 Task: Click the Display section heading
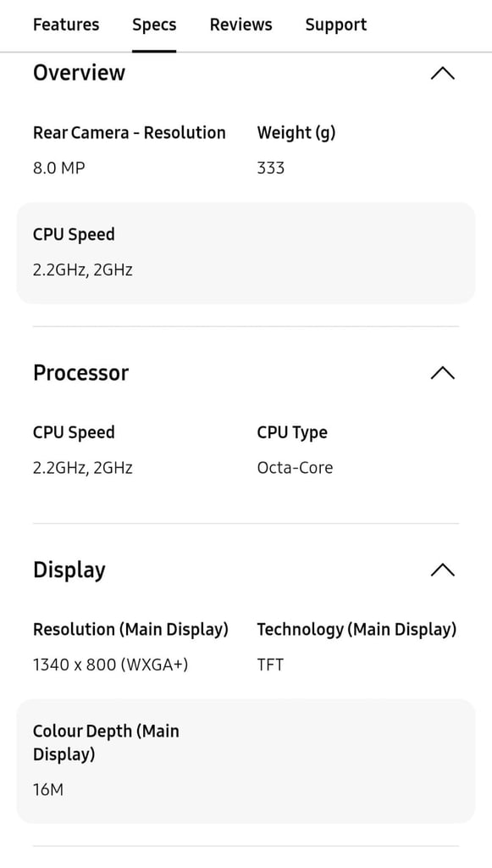point(69,570)
